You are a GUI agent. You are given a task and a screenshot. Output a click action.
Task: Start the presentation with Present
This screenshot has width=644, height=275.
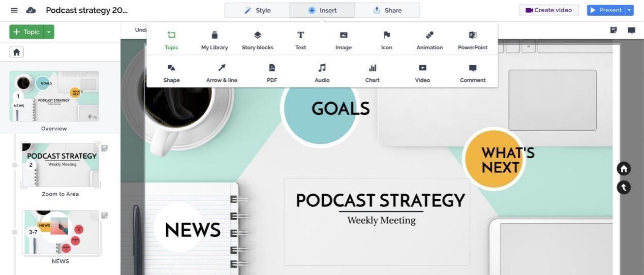pyautogui.click(x=606, y=10)
